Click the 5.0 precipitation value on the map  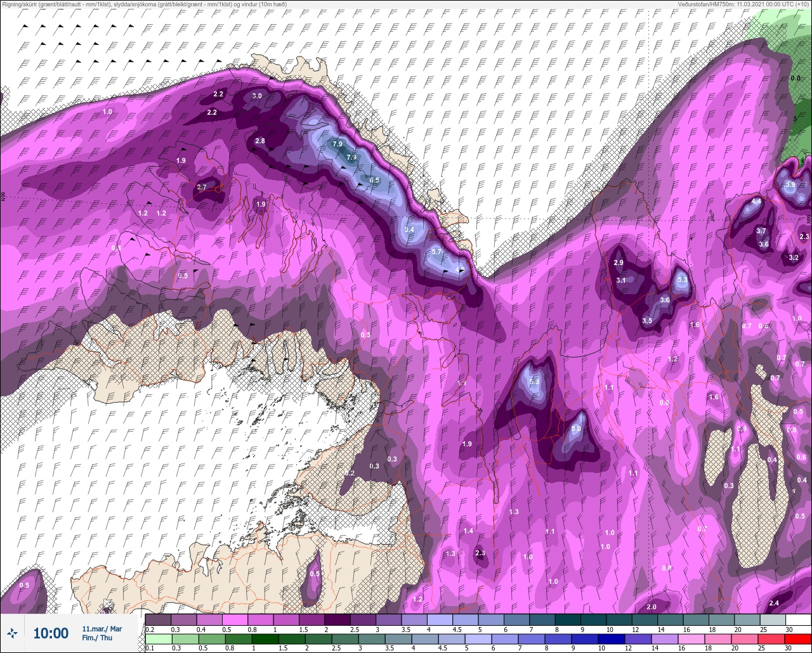pos(576,429)
